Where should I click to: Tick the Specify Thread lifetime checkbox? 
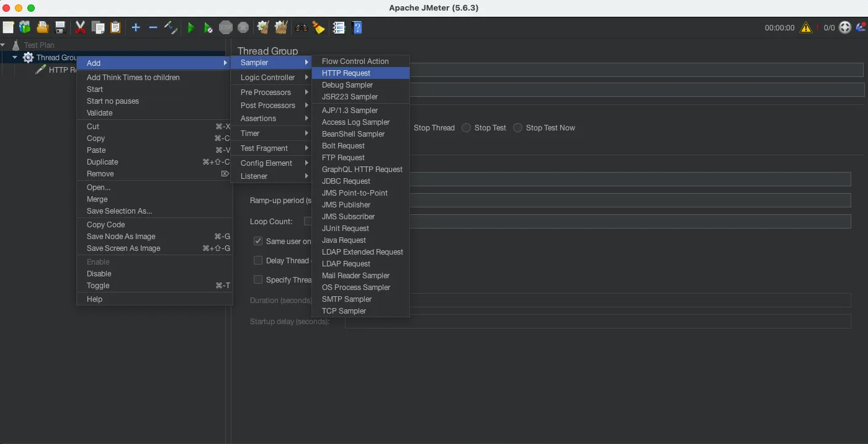pyautogui.click(x=258, y=279)
